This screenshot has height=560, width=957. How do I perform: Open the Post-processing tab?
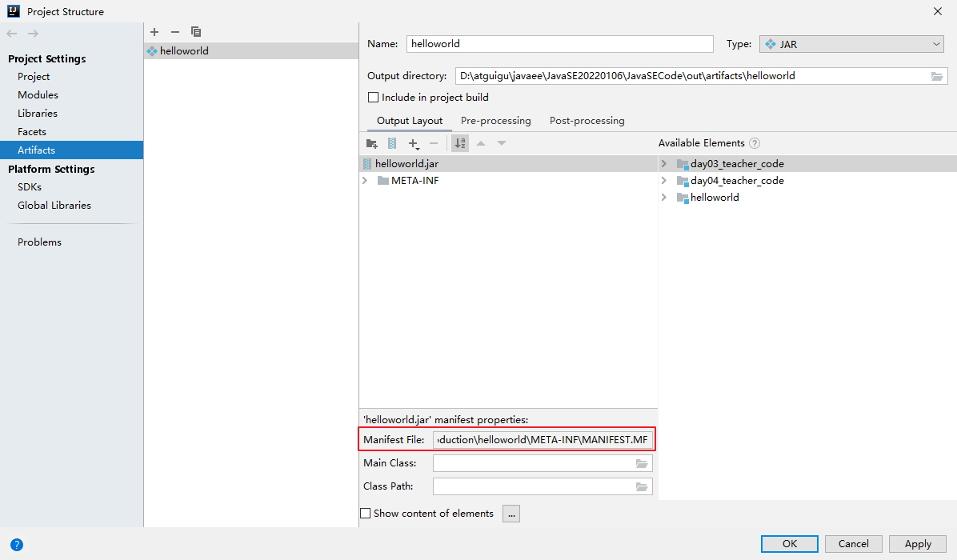point(587,121)
